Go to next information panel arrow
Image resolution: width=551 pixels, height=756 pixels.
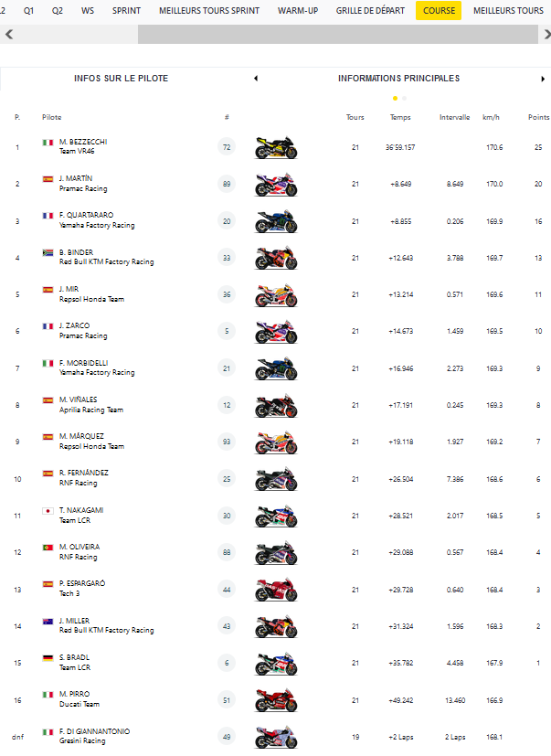point(543,79)
